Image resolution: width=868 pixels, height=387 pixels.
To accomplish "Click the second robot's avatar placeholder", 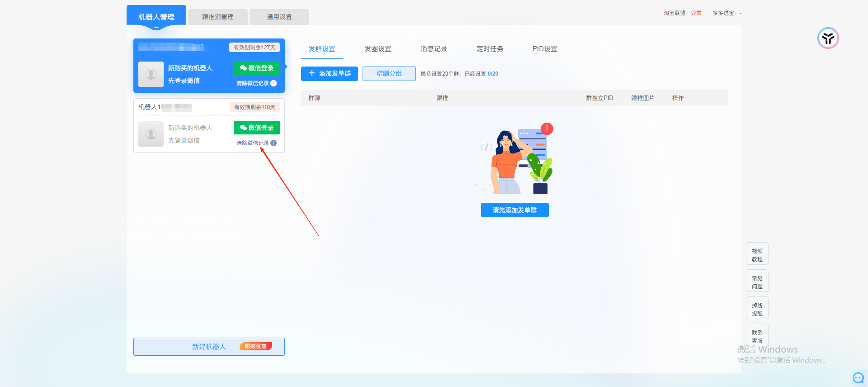I will [x=151, y=134].
